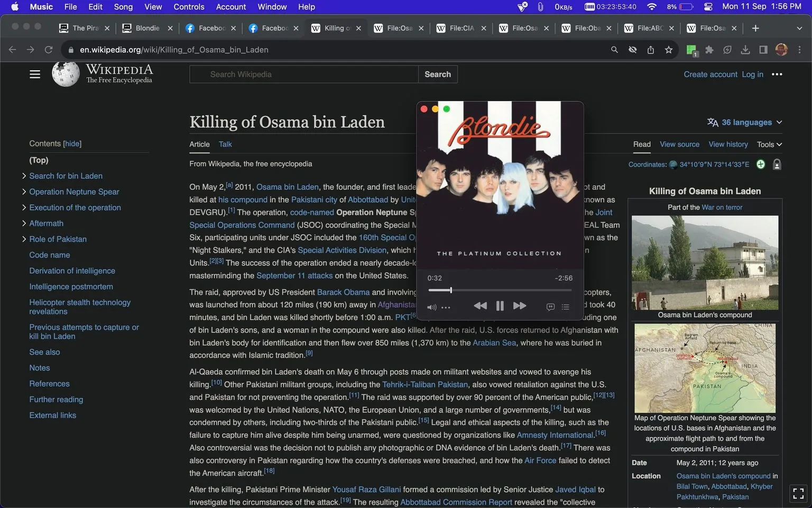The height and width of the screenshot is (508, 812).
Task: Open the lyrics pane in Music player
Action: coord(550,306)
